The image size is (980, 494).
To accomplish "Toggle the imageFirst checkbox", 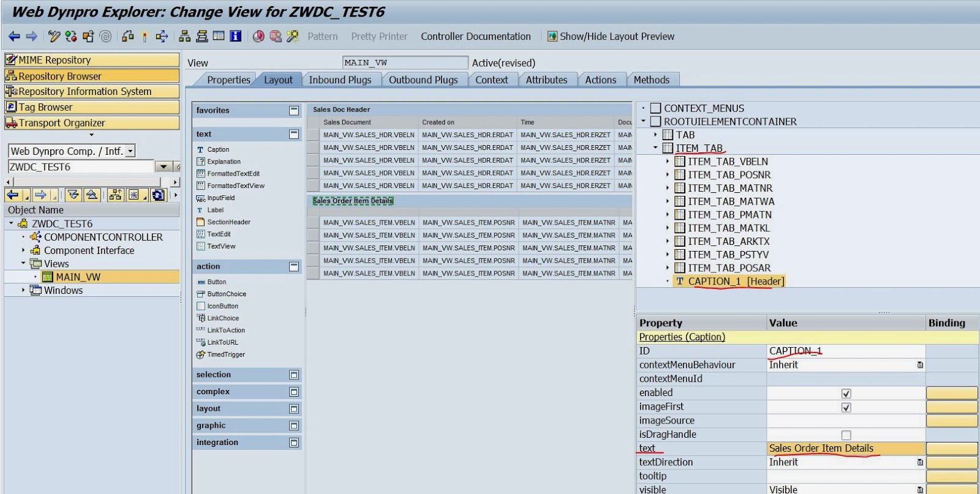I will click(x=846, y=408).
